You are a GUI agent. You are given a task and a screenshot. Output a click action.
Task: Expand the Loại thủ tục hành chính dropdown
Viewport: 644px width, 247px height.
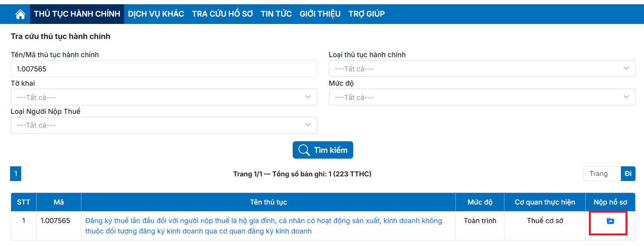pos(482,69)
